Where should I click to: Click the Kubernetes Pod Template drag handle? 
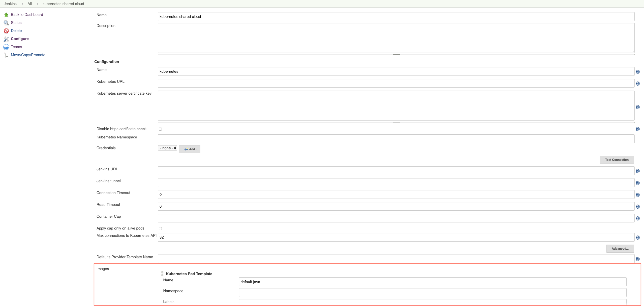coord(163,274)
